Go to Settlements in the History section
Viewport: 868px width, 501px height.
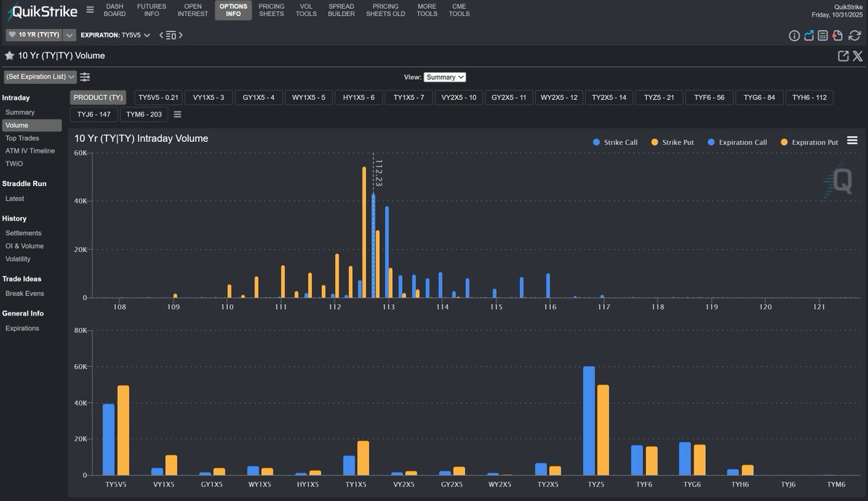[25, 232]
